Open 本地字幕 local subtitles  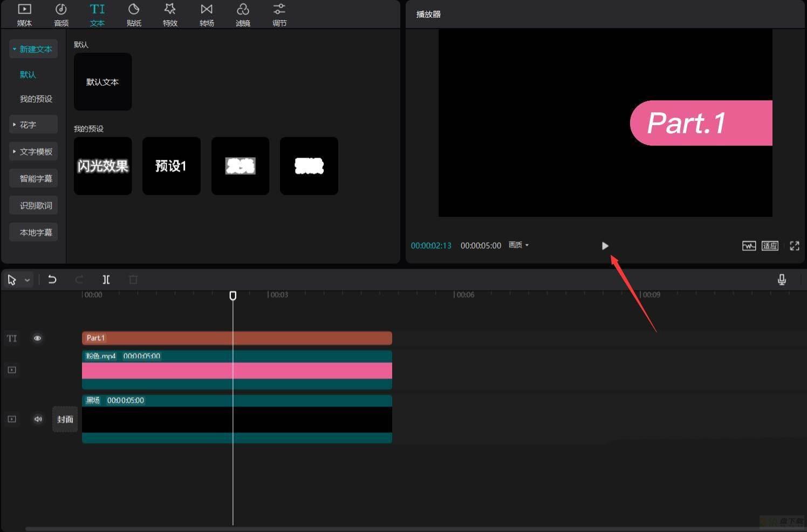(33, 233)
